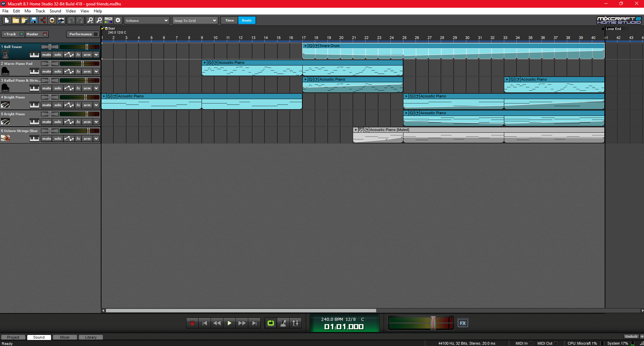Viewport: 644px width, 346px height.
Task: Click the Bell Tower bell track image
Action: [x=5, y=54]
